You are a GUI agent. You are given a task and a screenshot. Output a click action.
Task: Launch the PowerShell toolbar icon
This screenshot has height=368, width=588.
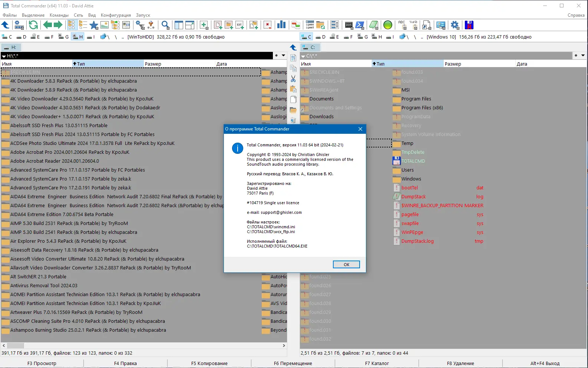click(x=360, y=25)
